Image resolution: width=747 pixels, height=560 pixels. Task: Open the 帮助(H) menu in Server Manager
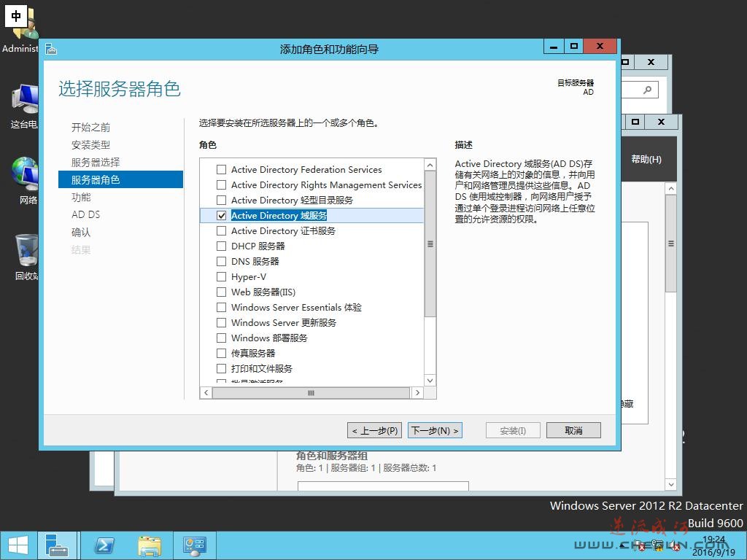[646, 159]
